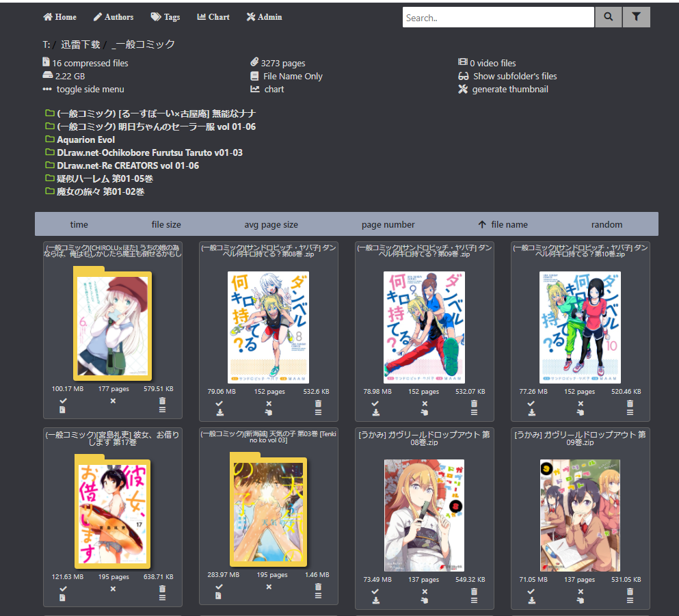Open folder DLraw.net-Re CREATORS vol 01-06
679x616 pixels.
(122, 165)
